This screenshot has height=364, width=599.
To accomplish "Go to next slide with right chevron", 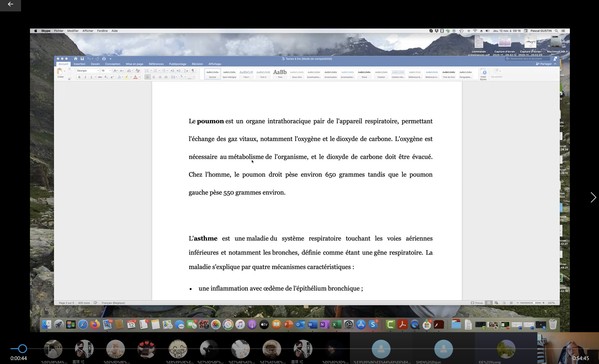I will point(593,197).
